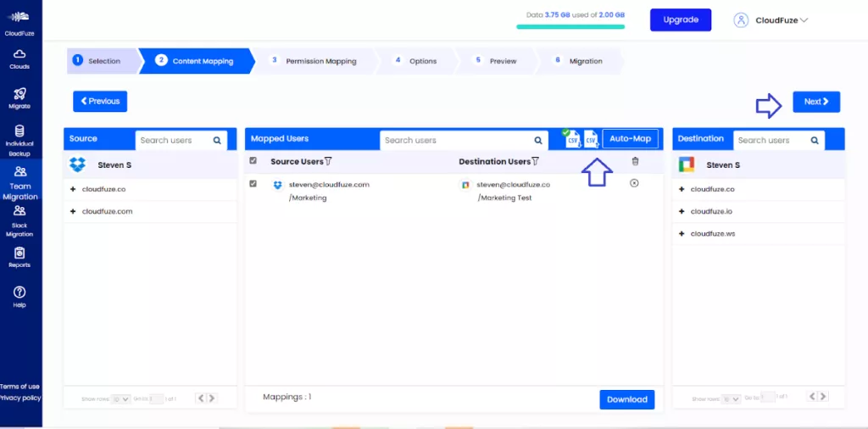This screenshot has height=429, width=868.
Task: Click the data usage progress bar
Action: coord(570,27)
